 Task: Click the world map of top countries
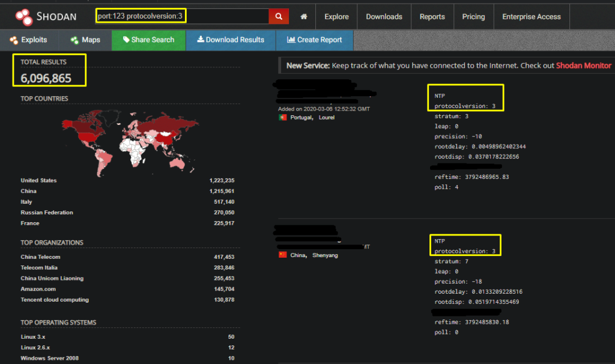pyautogui.click(x=130, y=143)
